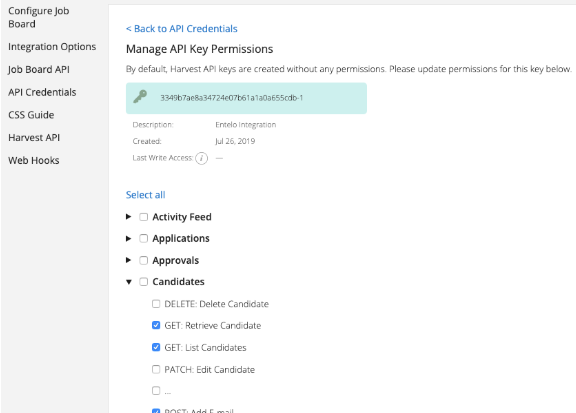Open API Credentials in sidebar
The image size is (576, 413).
click(x=42, y=92)
